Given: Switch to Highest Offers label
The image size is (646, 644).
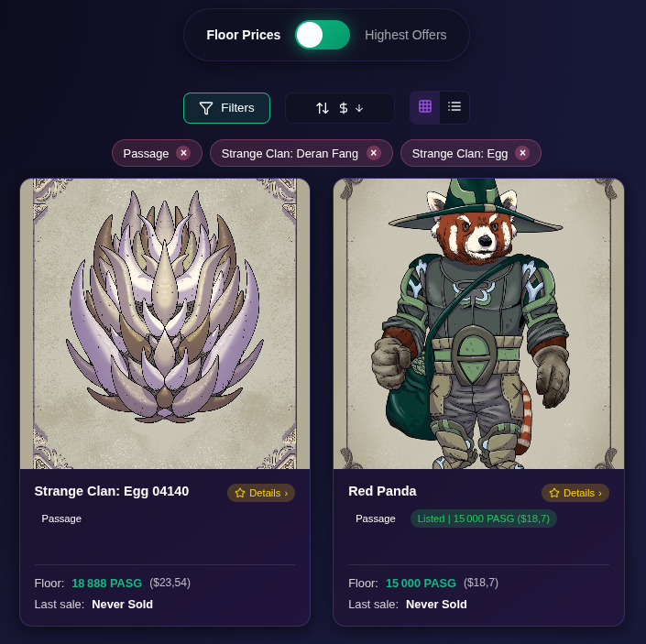Looking at the screenshot, I should (x=405, y=35).
